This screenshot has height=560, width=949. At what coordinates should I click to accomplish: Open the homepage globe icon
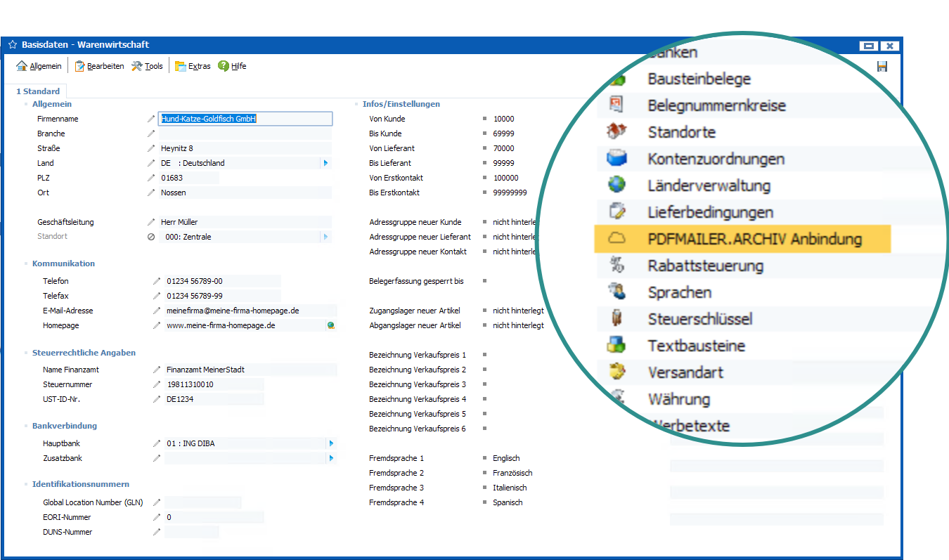pyautogui.click(x=330, y=326)
